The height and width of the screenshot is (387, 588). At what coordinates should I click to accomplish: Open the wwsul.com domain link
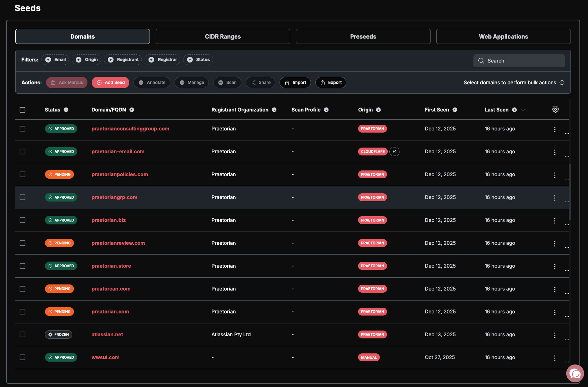pos(105,357)
